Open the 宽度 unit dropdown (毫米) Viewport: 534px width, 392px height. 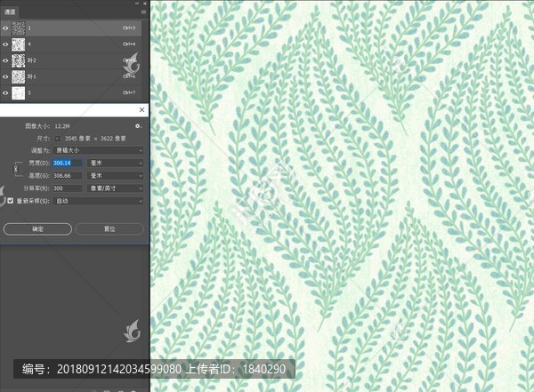point(116,163)
